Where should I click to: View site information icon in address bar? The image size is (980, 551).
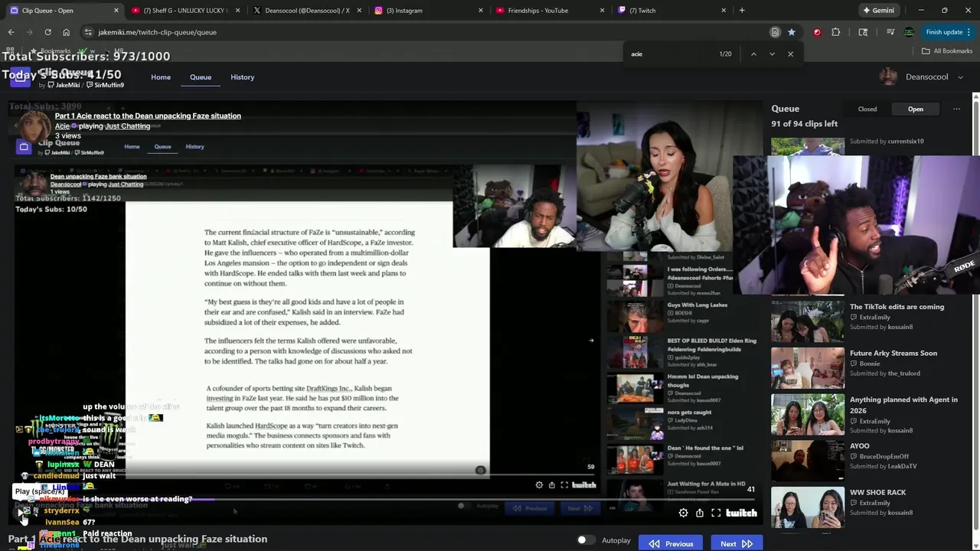(x=88, y=32)
